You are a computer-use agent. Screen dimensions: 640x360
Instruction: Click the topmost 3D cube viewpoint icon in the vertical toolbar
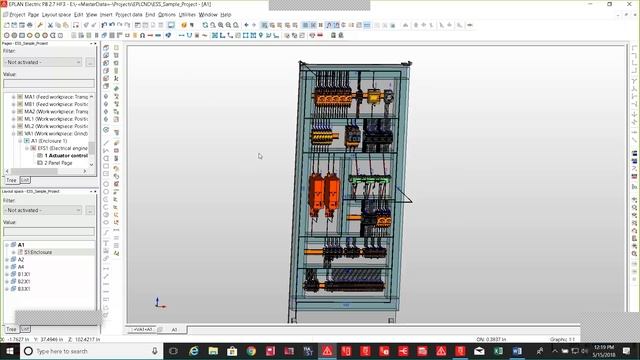[106, 48]
